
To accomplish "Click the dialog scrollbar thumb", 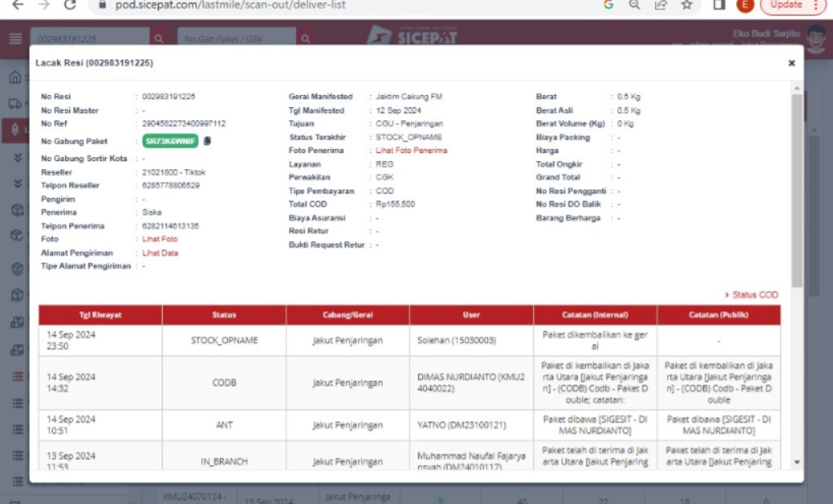I will pos(796,191).
